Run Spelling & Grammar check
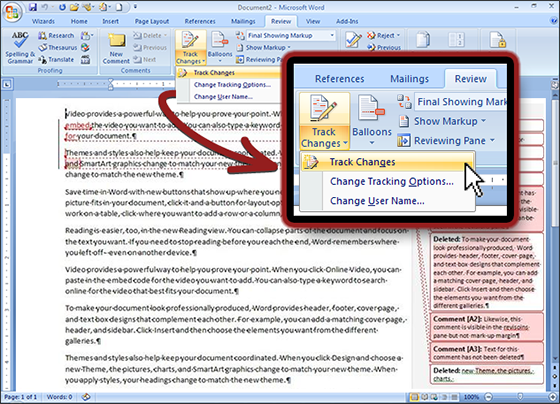Screen dimensions: 560x404 pos(20,48)
